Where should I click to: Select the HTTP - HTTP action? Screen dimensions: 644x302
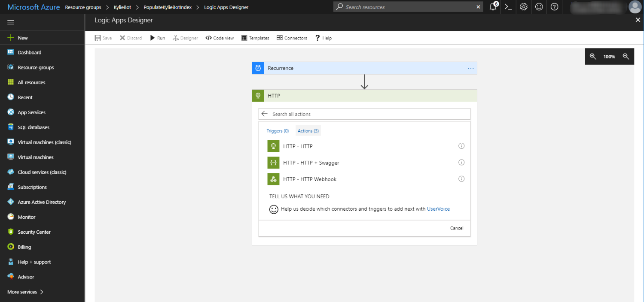click(298, 146)
